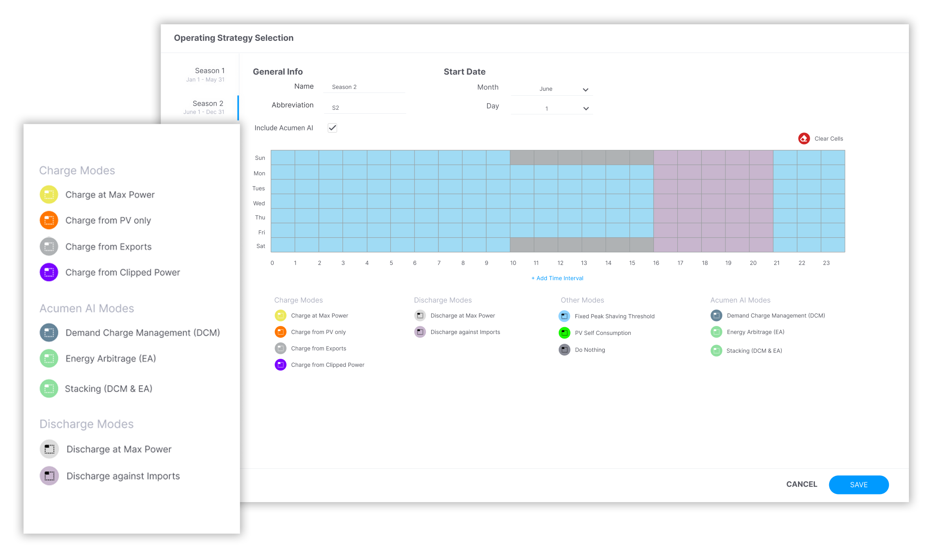
Task: Choose the Demand Charge Management (DCM) icon
Action: [49, 332]
